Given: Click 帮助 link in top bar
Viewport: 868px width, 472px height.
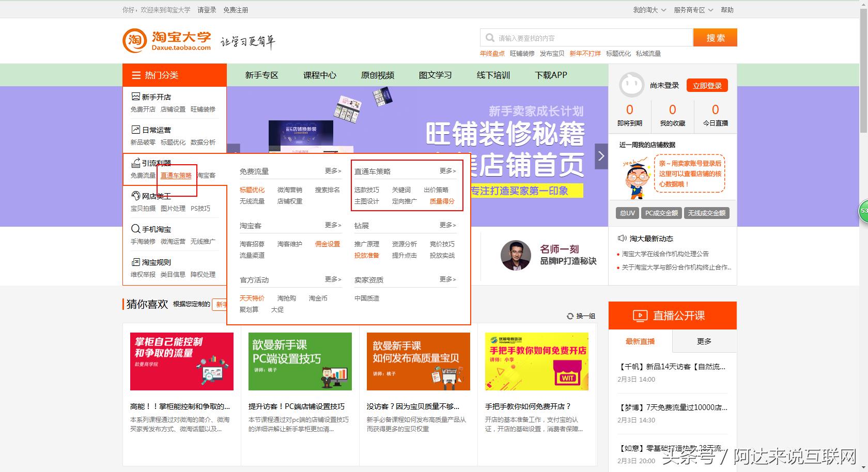Looking at the screenshot, I should tap(727, 10).
